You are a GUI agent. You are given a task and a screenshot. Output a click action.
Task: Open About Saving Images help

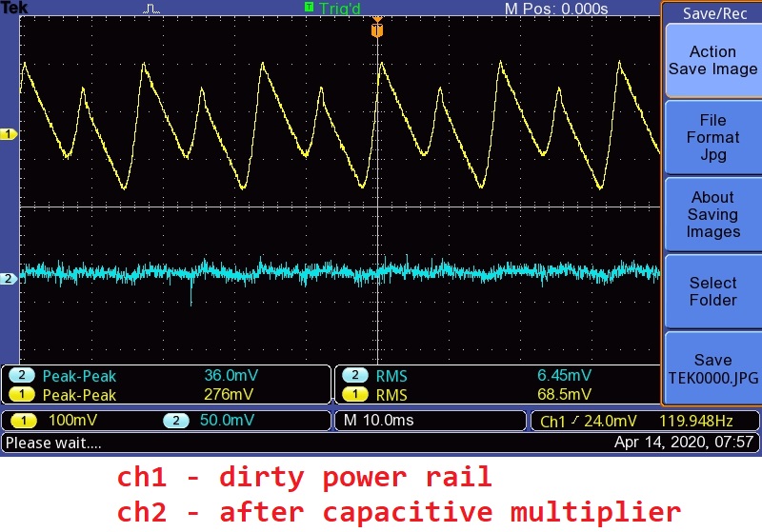(712, 214)
